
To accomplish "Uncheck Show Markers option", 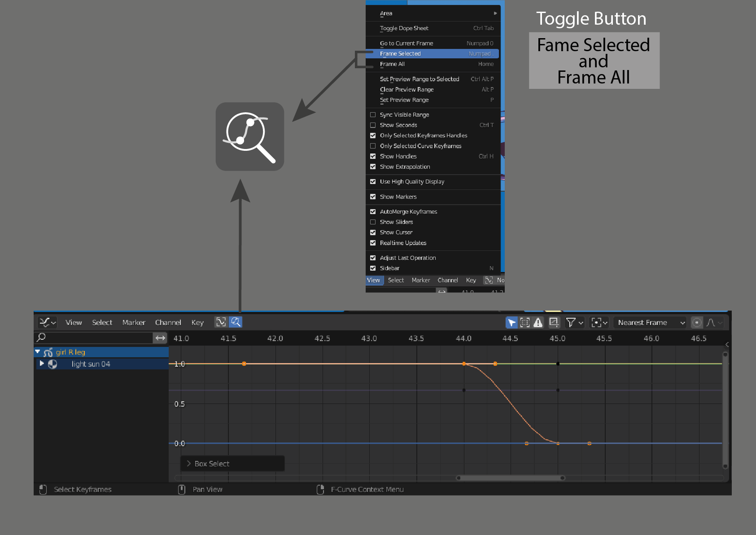I will [x=373, y=197].
